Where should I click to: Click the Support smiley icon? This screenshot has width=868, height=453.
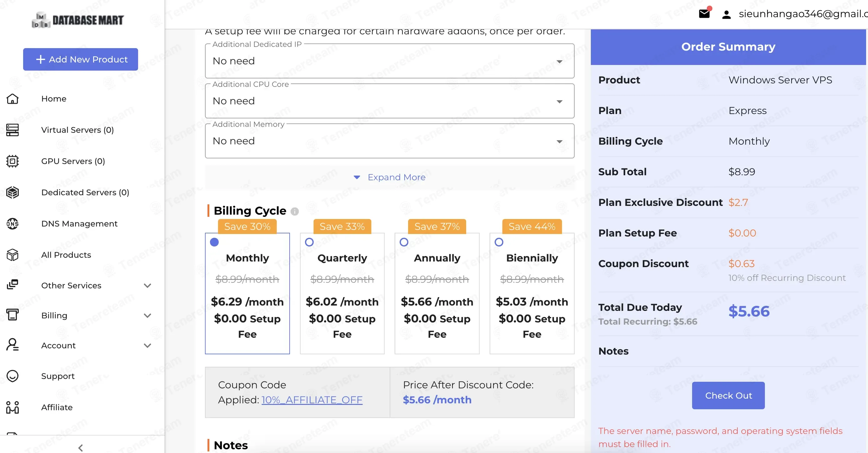click(x=12, y=376)
